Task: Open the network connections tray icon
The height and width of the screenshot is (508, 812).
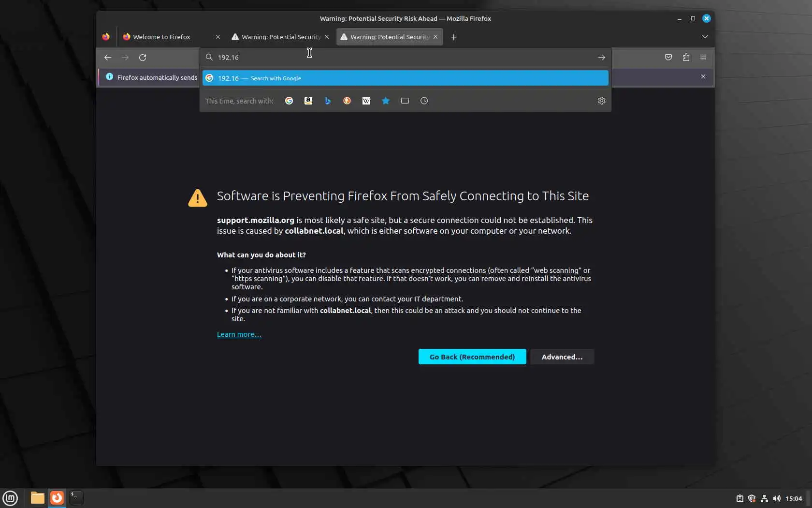Action: [764, 498]
